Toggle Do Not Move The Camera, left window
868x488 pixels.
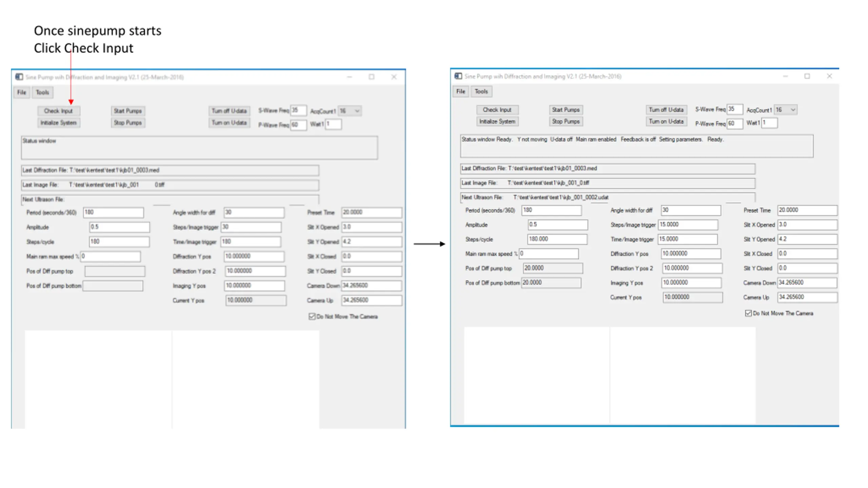(312, 317)
